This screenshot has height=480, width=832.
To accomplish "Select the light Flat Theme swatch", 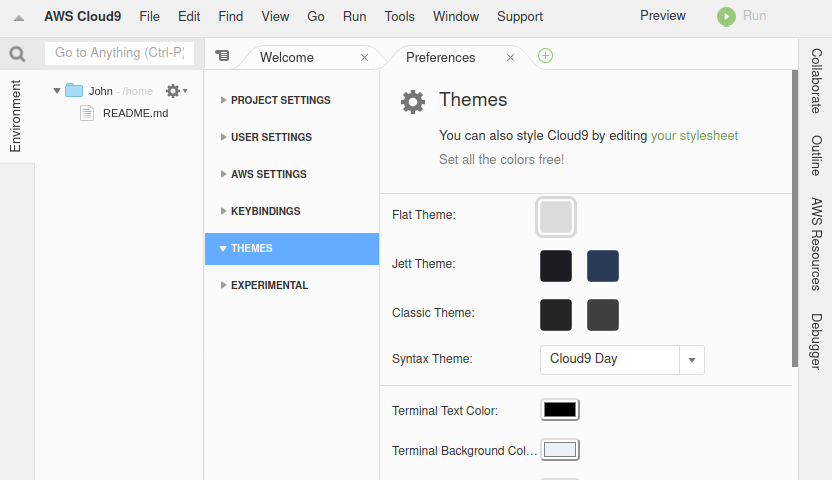I will click(x=556, y=216).
